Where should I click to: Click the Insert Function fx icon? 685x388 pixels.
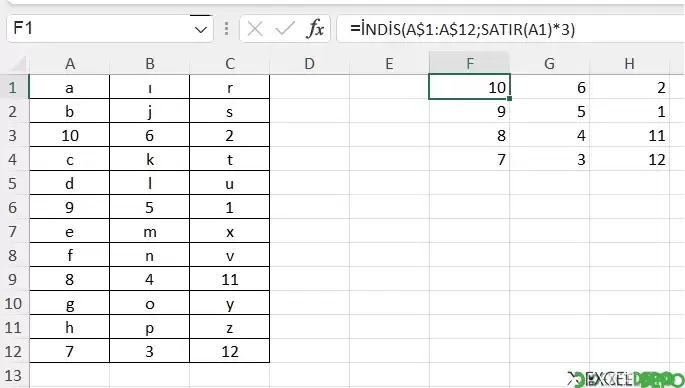coord(315,29)
